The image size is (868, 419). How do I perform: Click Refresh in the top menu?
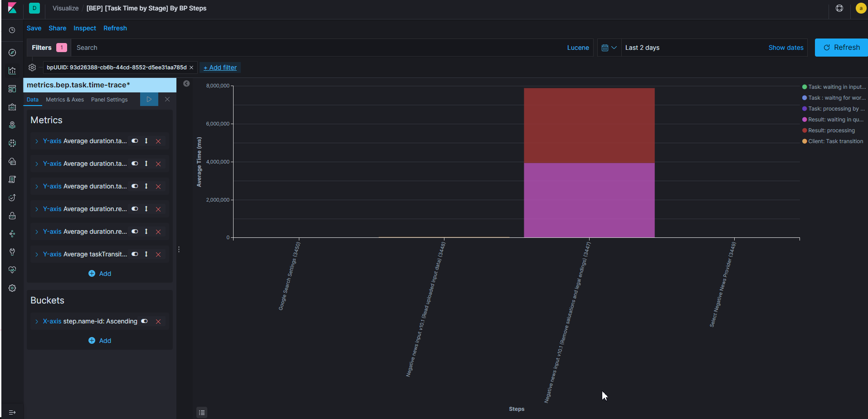coord(115,28)
